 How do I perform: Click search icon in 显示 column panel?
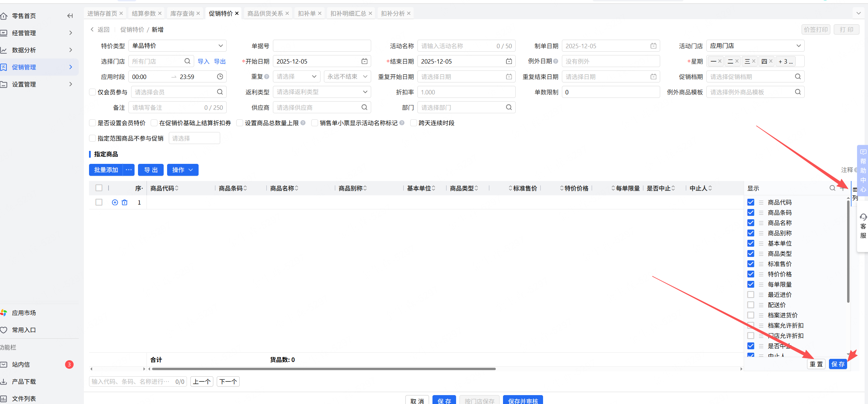coord(832,188)
